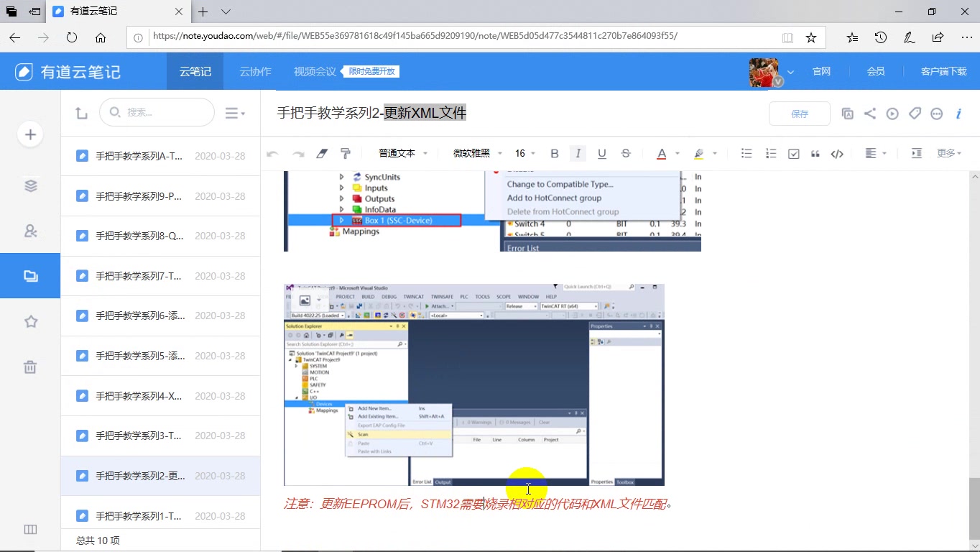
Task: Toggle the sidebar layout icon at bottom
Action: (x=30, y=530)
